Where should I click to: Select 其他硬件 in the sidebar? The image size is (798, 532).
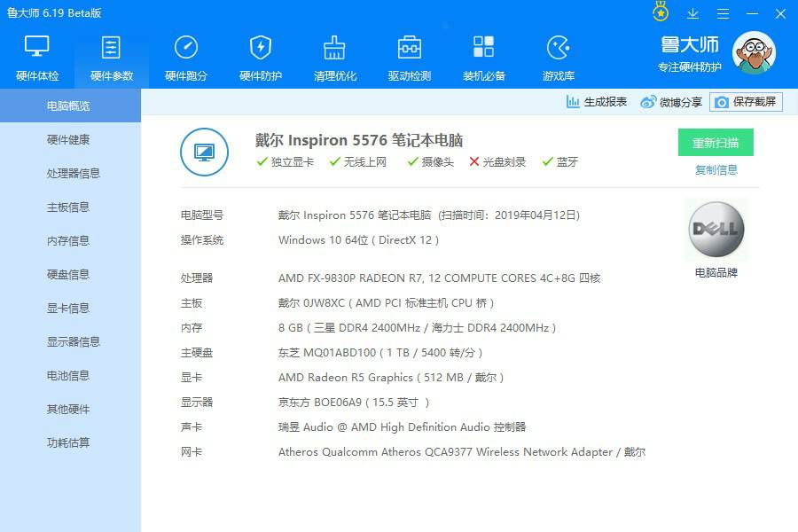coord(70,410)
